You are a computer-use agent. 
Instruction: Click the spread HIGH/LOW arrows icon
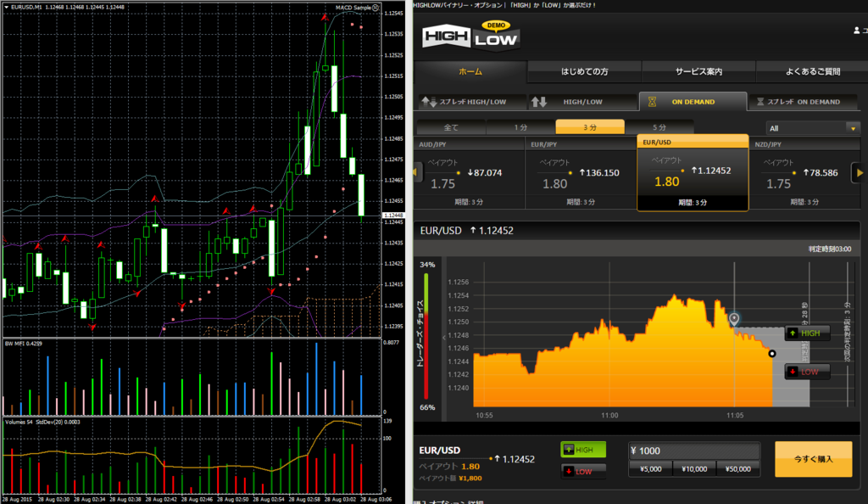[x=429, y=101]
